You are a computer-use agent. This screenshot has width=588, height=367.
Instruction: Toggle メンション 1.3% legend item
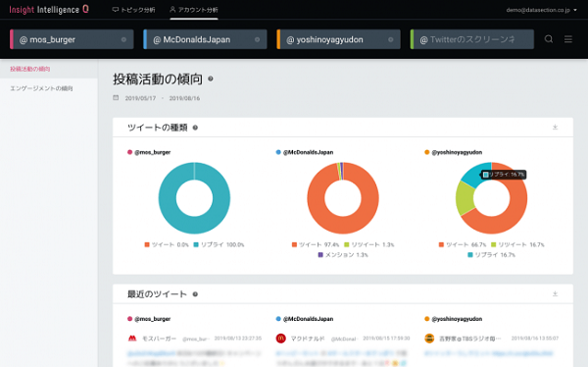[343, 255]
